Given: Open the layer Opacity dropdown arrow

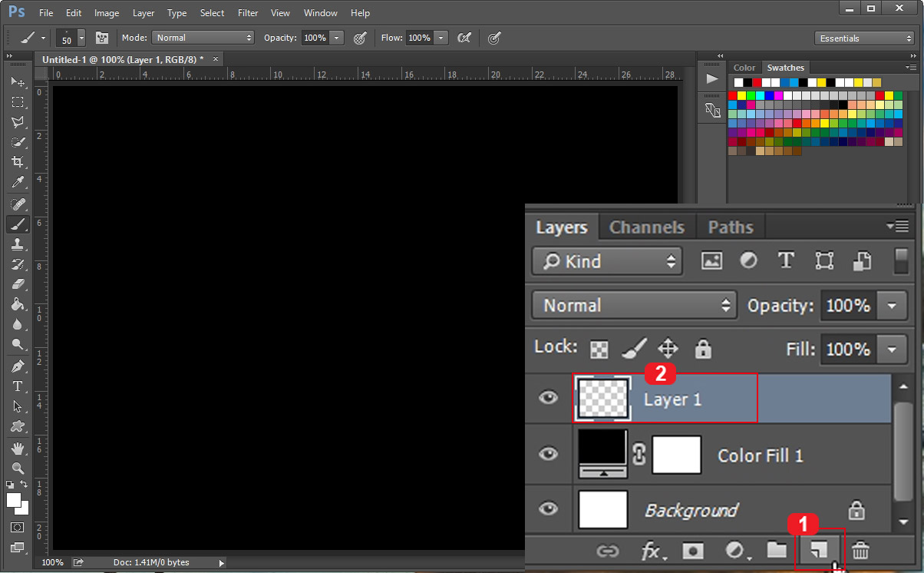Looking at the screenshot, I should [892, 306].
